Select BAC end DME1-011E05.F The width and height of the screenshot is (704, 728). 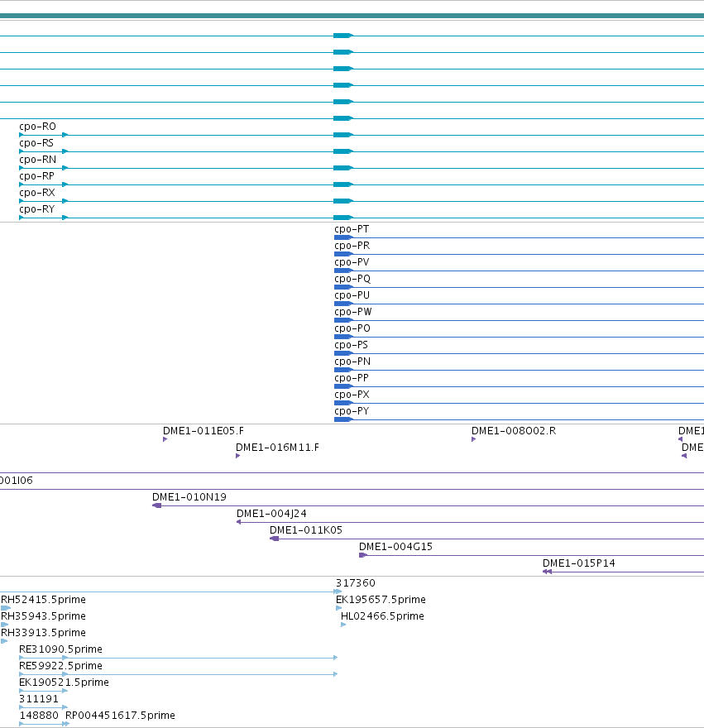[204, 431]
